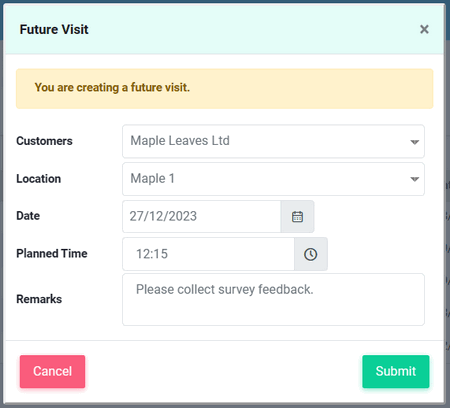450x408 pixels.
Task: Expand the Customers dropdown arrow
Action: click(414, 142)
